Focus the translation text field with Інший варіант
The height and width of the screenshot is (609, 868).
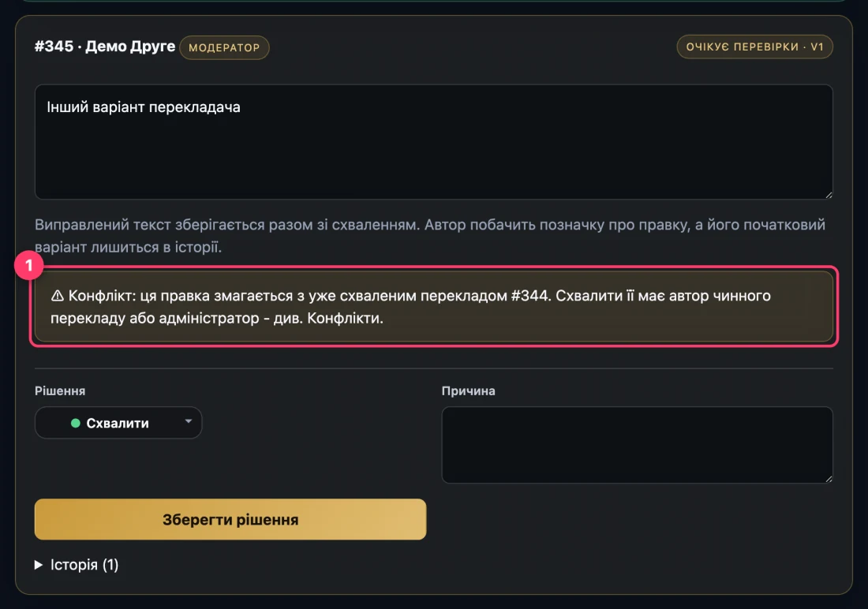pyautogui.click(x=434, y=142)
